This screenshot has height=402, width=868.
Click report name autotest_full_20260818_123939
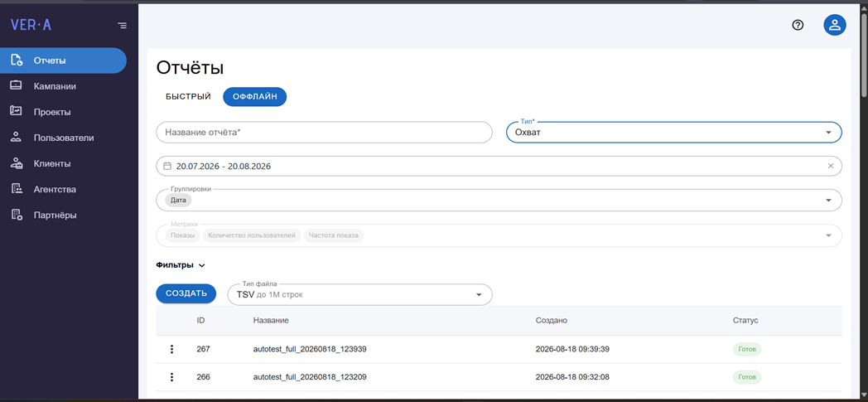click(x=310, y=350)
